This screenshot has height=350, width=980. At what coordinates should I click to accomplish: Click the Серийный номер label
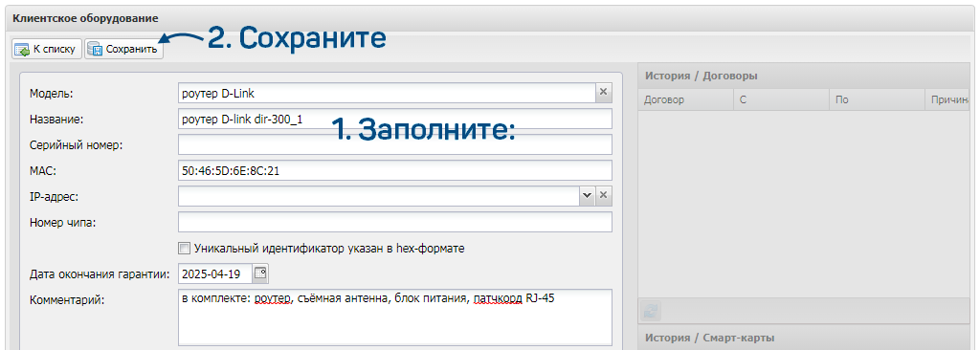77,144
